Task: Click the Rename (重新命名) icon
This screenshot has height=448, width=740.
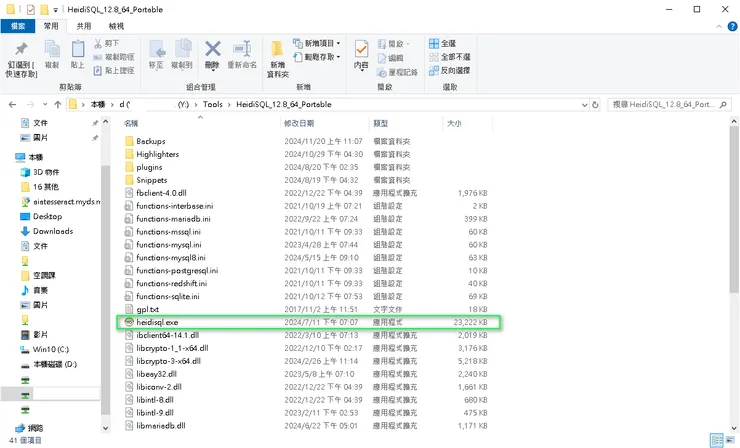Action: [x=242, y=48]
